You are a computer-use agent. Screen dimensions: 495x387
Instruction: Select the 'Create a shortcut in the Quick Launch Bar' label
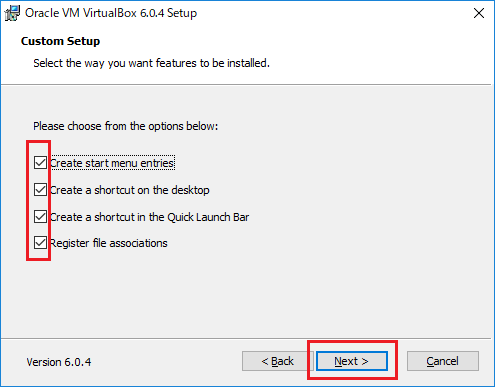(x=149, y=217)
